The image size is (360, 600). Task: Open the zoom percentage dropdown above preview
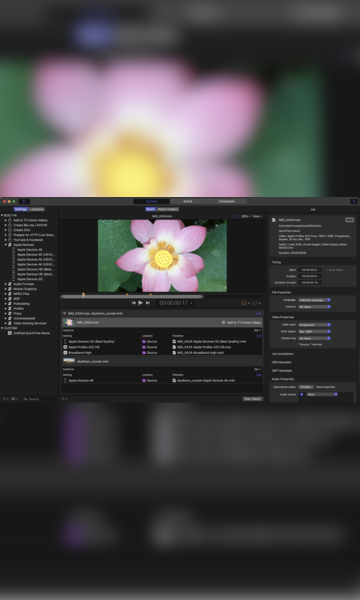point(246,216)
